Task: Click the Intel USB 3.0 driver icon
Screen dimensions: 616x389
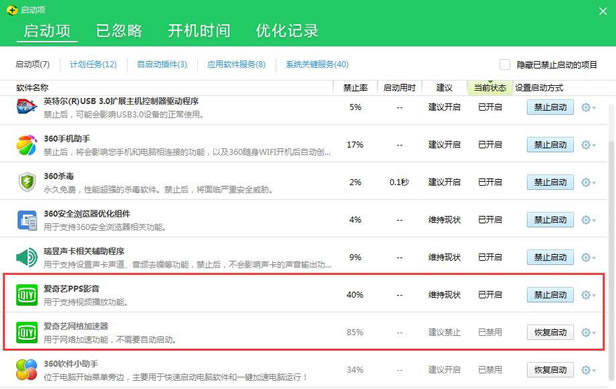Action: 27,107
